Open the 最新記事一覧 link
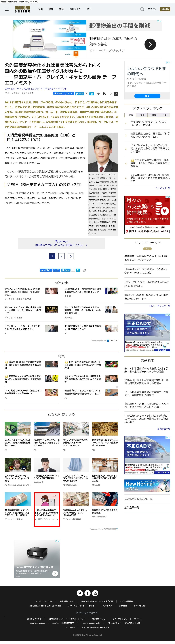 coord(164,429)
